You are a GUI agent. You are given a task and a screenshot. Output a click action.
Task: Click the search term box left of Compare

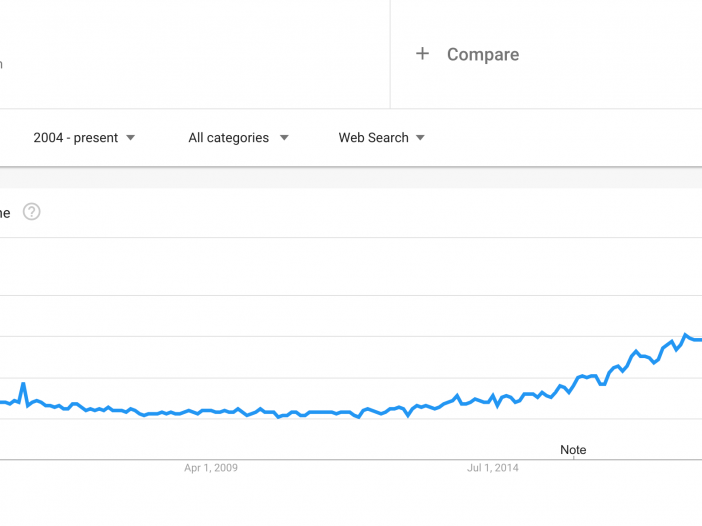tap(195, 54)
